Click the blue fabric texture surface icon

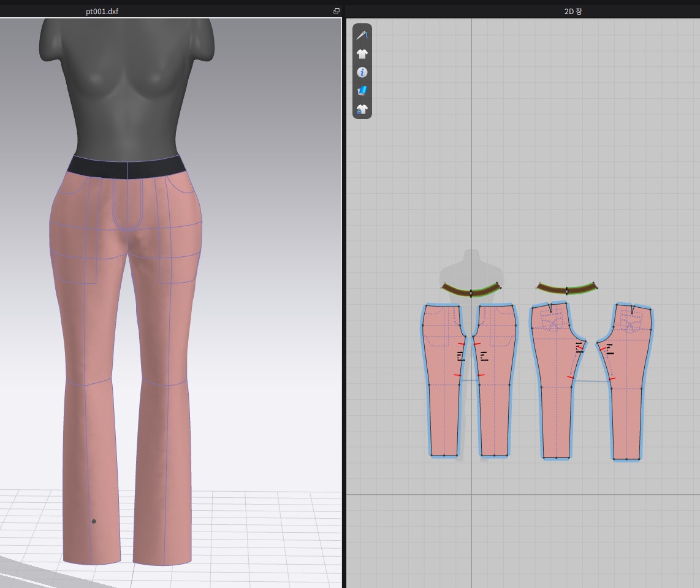pos(362,91)
